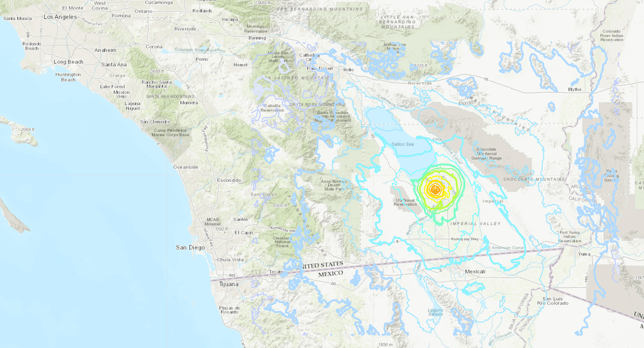Click the Mexicali city label
Viewport: 644px width, 348px height.
(475, 271)
